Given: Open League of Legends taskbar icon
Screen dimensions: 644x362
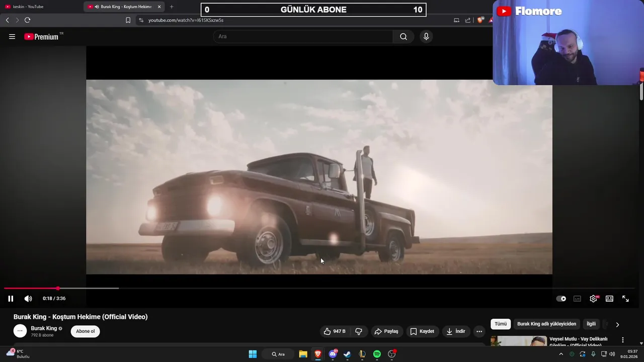Looking at the screenshot, I should (362, 354).
